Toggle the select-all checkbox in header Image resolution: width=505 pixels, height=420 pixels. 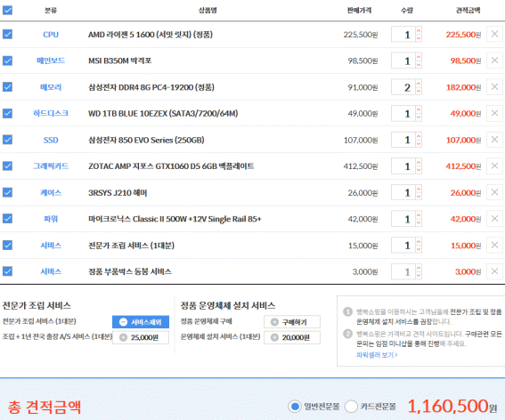[7, 11]
